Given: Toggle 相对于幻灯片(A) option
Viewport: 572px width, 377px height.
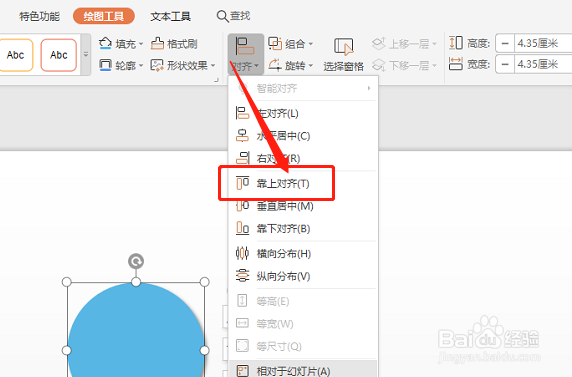Looking at the screenshot, I should coord(304,370).
